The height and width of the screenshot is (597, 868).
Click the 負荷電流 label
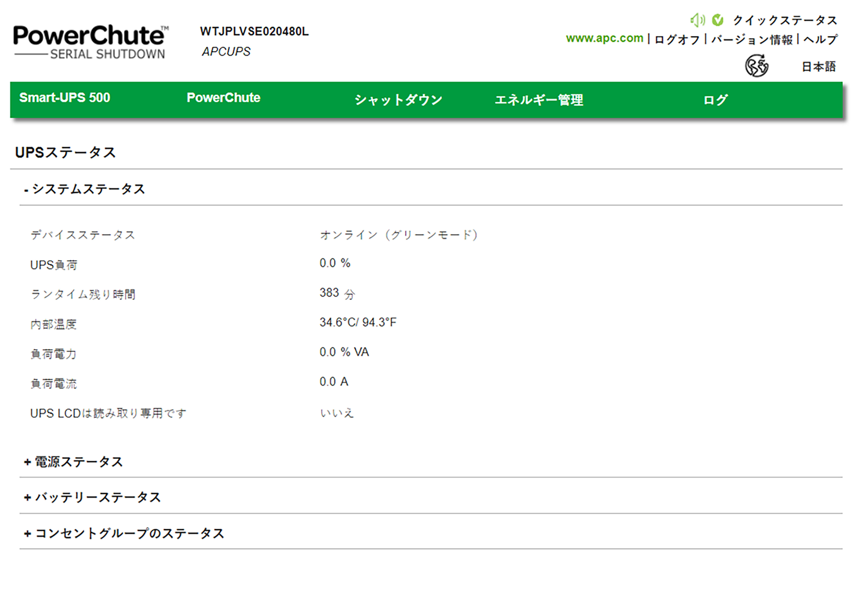[x=54, y=384]
